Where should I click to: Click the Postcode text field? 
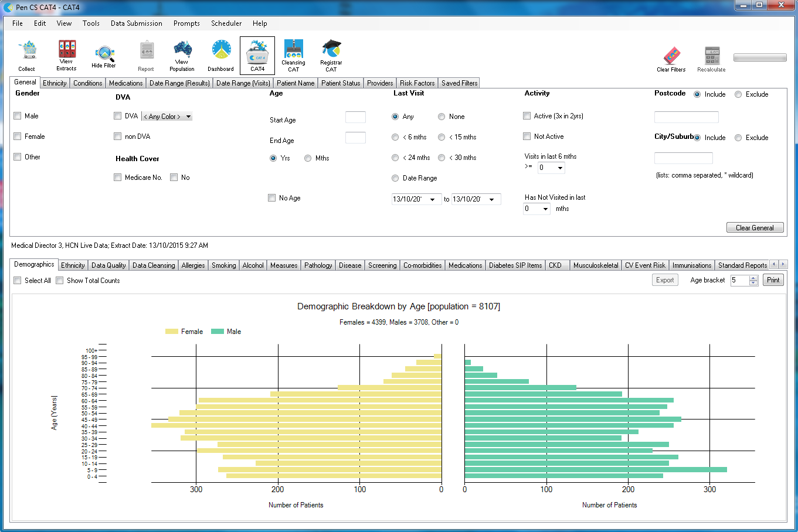686,117
